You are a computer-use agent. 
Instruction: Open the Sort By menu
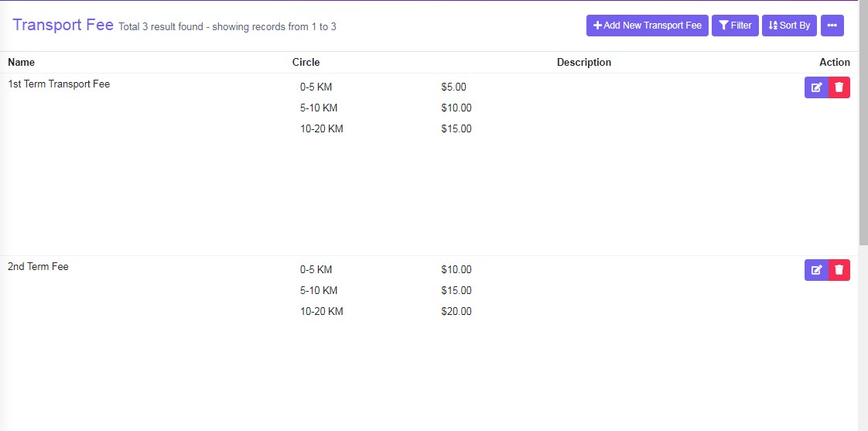pos(789,26)
